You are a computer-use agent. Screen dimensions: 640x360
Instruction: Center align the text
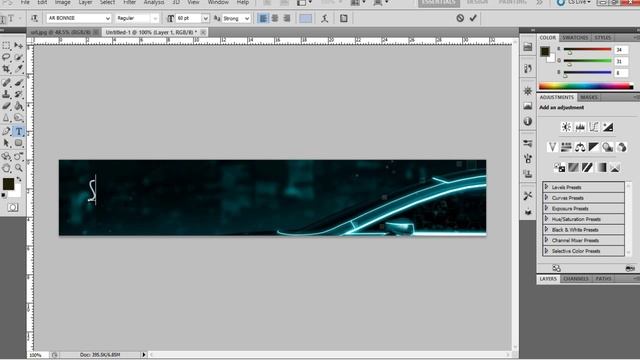tap(275, 18)
